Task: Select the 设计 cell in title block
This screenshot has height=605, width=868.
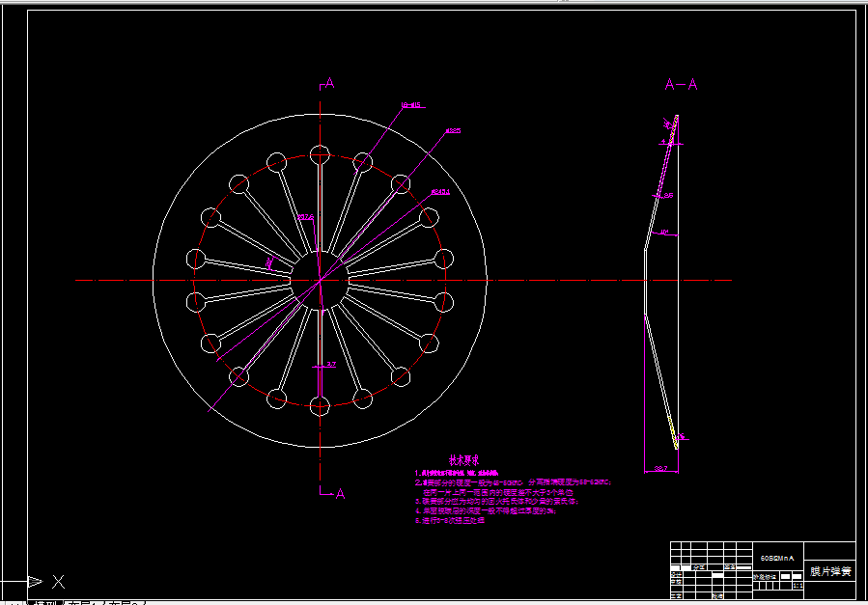Action: (675, 574)
